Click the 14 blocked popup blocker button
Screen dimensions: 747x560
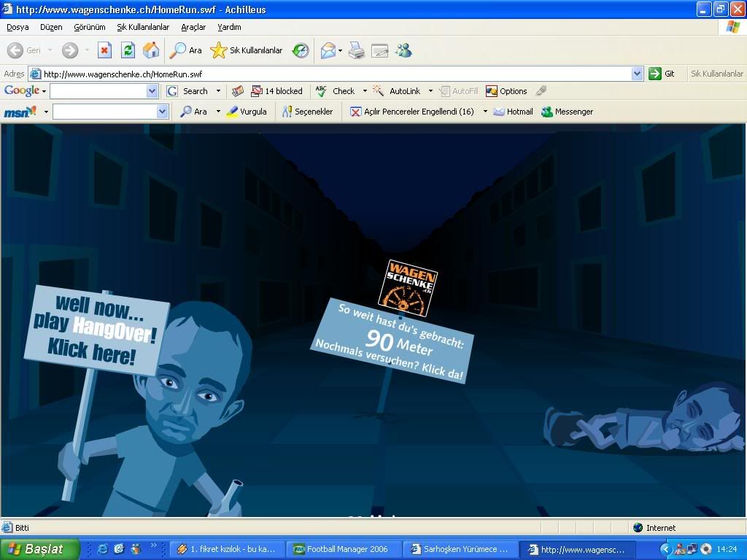click(x=276, y=91)
